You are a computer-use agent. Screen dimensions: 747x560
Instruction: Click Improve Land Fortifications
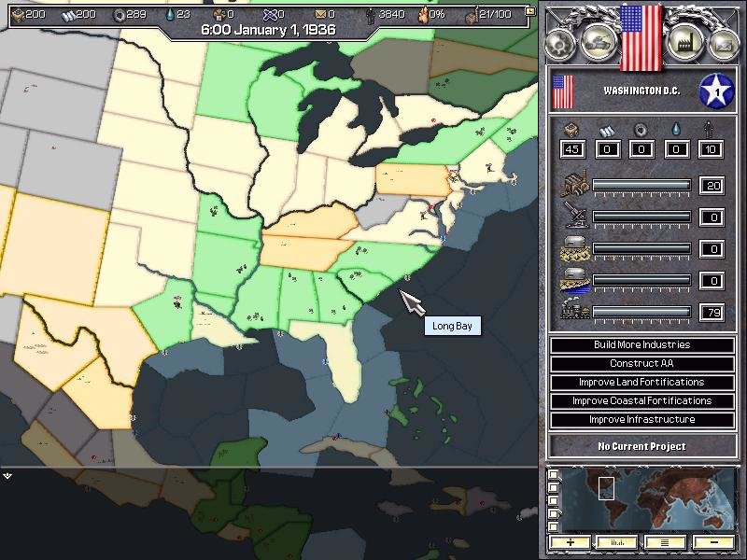point(641,382)
